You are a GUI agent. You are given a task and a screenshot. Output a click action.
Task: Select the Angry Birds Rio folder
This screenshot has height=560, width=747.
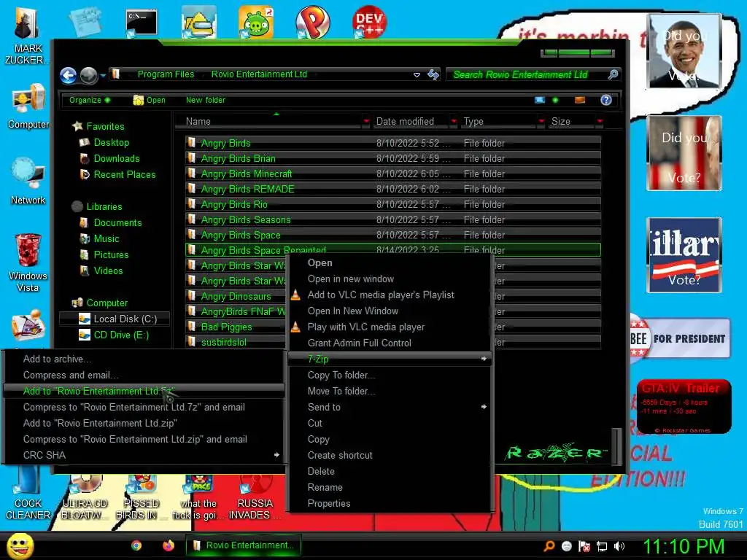[392, 204]
